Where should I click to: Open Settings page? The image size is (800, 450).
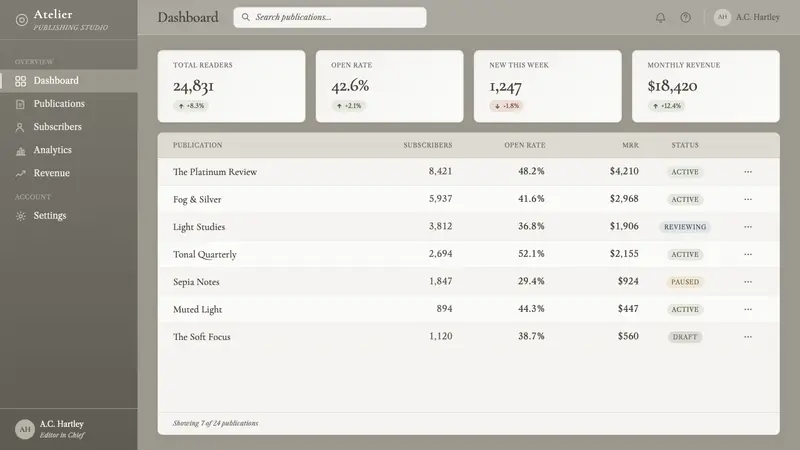(69, 216)
